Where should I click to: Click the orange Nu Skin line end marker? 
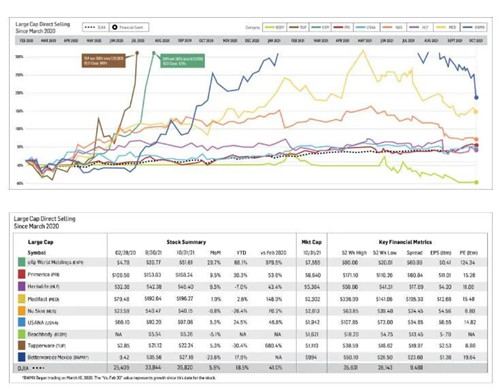point(476,139)
